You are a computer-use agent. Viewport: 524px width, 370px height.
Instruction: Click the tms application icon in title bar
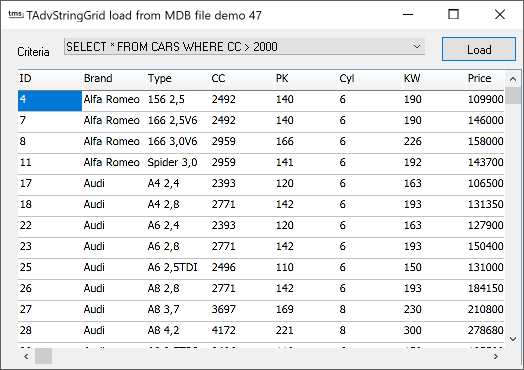pyautogui.click(x=16, y=15)
